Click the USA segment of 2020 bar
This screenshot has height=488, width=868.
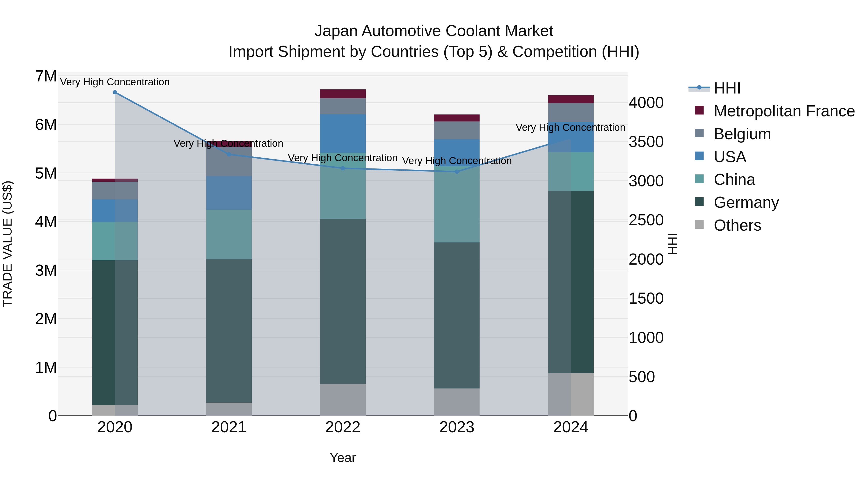pyautogui.click(x=115, y=211)
